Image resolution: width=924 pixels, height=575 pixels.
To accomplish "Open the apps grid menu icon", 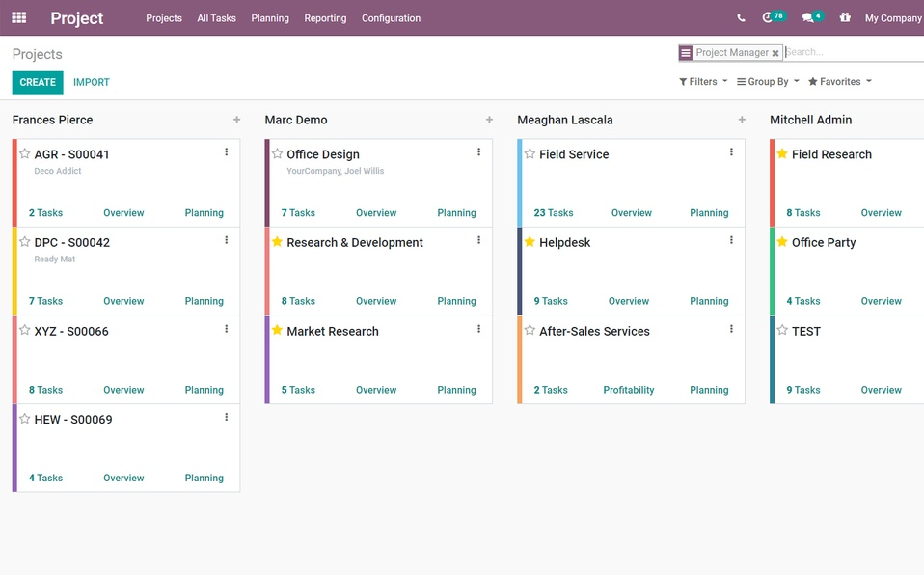I will click(x=18, y=17).
